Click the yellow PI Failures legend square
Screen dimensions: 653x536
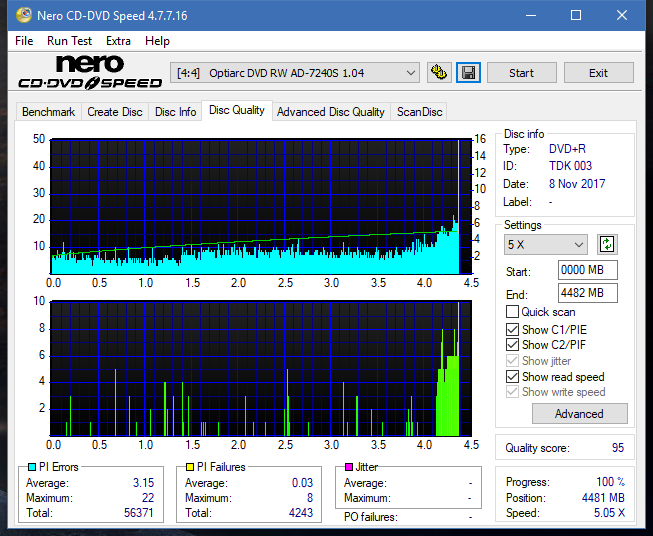tap(190, 467)
